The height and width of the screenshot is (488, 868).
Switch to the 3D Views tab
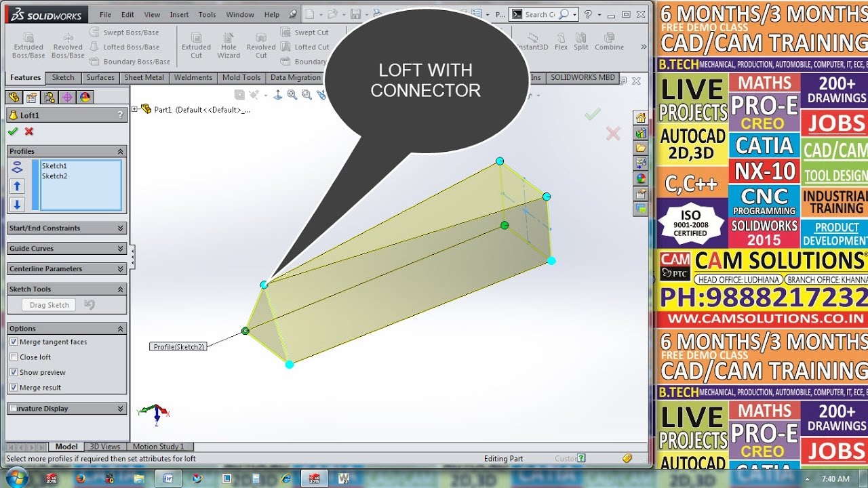click(x=105, y=447)
